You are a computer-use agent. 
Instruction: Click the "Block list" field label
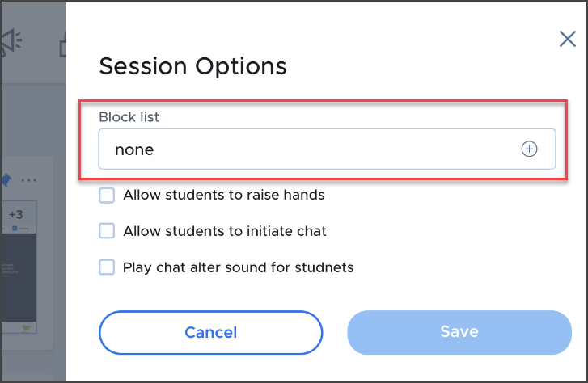click(129, 117)
